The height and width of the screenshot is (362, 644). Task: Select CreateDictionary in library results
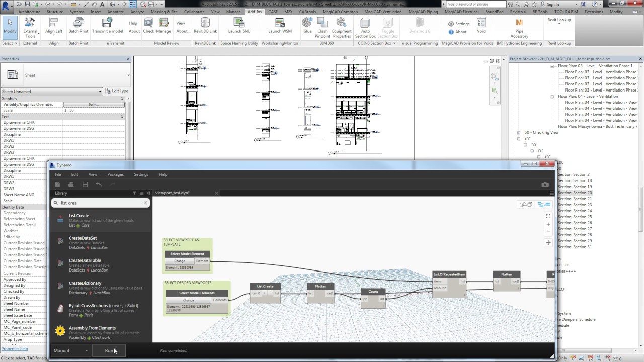point(101,288)
